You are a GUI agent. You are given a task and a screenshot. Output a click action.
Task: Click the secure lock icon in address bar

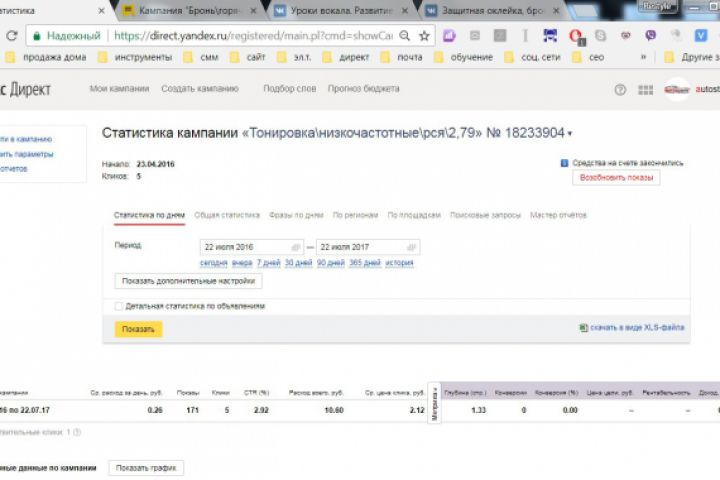[x=37, y=36]
